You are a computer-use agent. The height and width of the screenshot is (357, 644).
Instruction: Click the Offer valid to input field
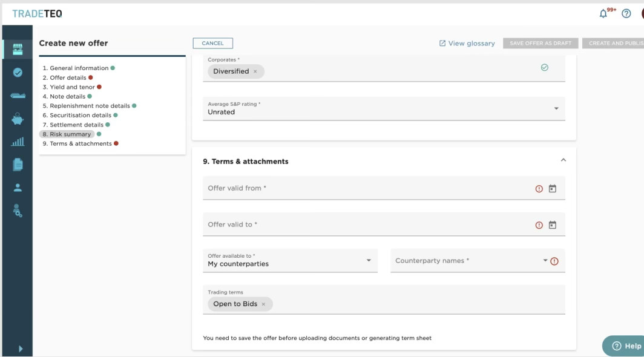click(384, 224)
